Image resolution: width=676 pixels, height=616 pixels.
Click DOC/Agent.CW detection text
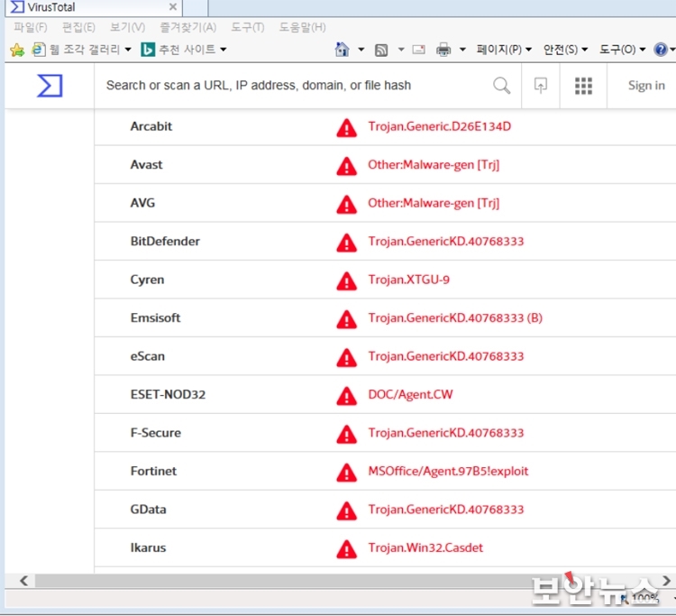[x=410, y=394]
